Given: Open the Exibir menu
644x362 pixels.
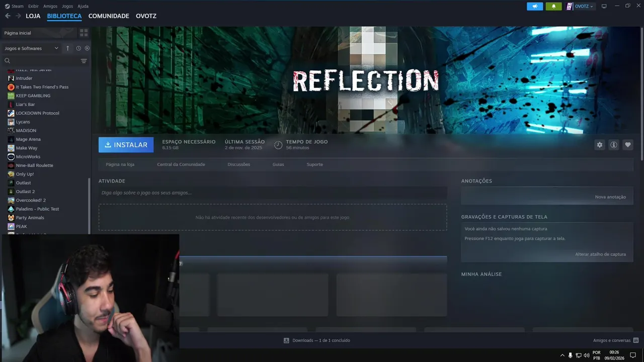Looking at the screenshot, I should pyautogui.click(x=33, y=6).
